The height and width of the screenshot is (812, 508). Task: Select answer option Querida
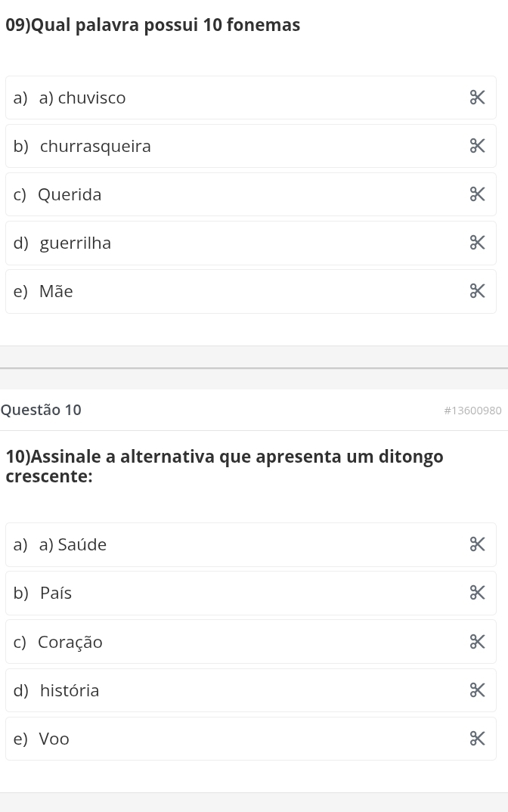click(70, 194)
